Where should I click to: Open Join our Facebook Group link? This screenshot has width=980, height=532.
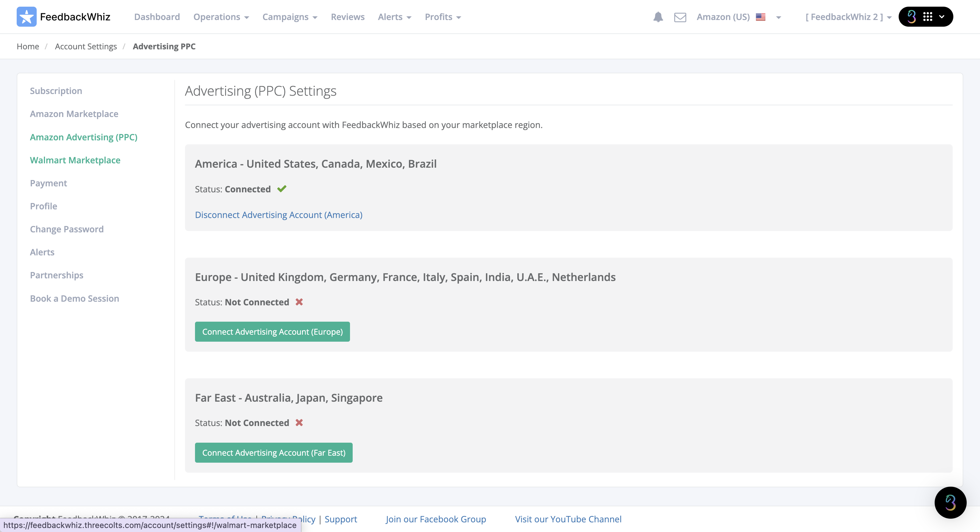(436, 519)
